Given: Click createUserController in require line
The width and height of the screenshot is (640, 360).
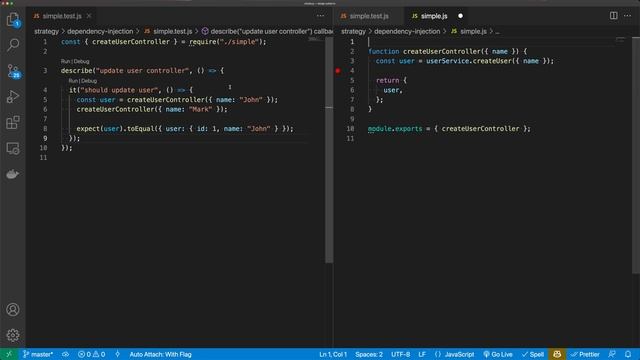Looking at the screenshot, I should click(131, 42).
